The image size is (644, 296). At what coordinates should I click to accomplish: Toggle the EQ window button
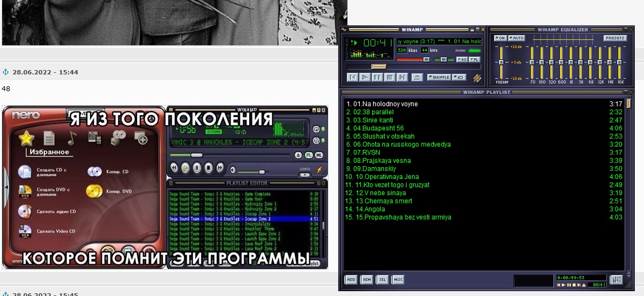pyautogui.click(x=462, y=59)
